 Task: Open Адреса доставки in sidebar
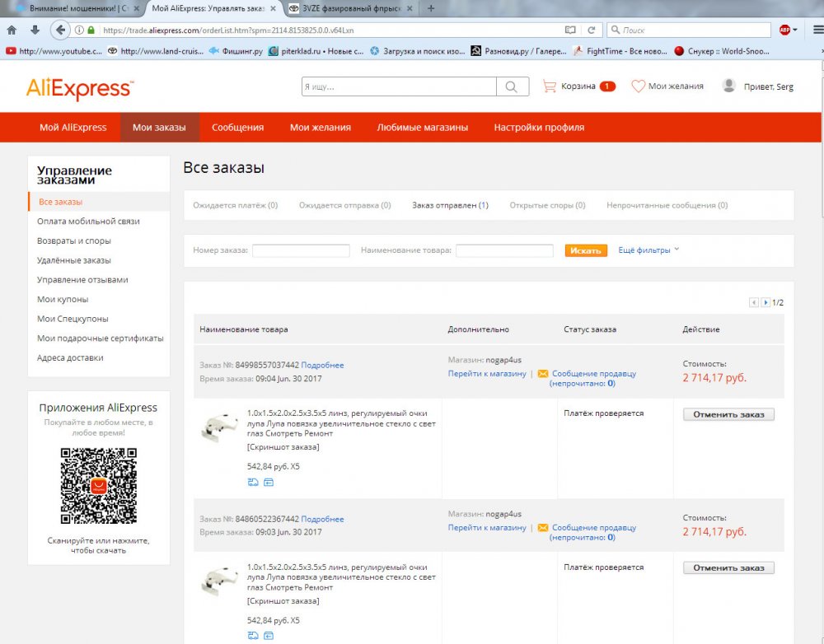click(x=70, y=357)
